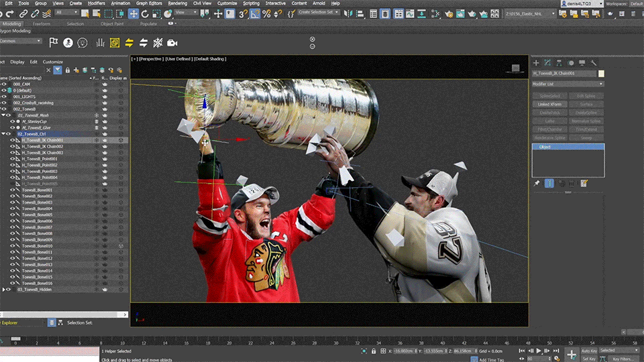
Task: Open the Modify command panel tab
Action: pos(547,63)
